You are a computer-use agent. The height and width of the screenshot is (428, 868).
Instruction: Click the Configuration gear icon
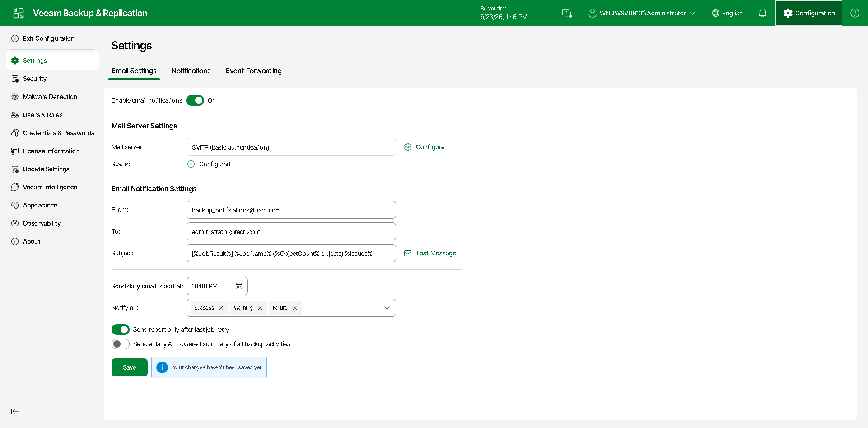coord(788,13)
